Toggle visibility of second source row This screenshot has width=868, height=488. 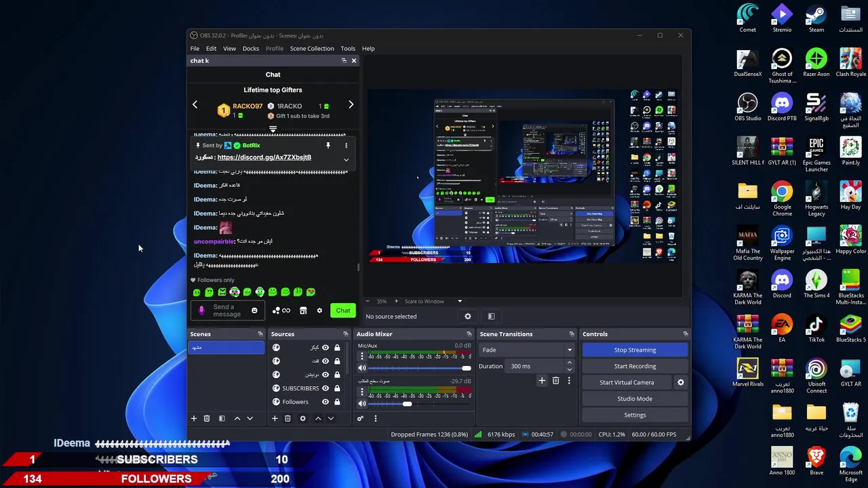[x=325, y=361]
